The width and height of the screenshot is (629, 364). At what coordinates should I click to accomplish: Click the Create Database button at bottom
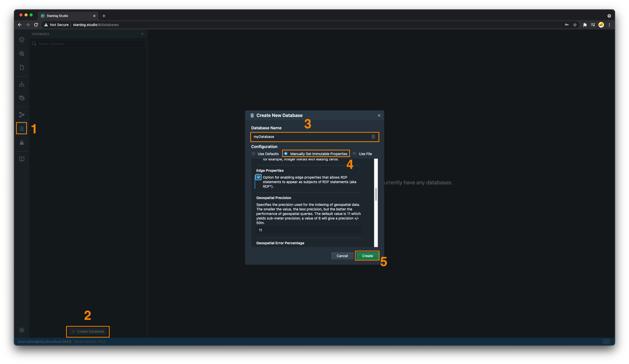coord(88,331)
